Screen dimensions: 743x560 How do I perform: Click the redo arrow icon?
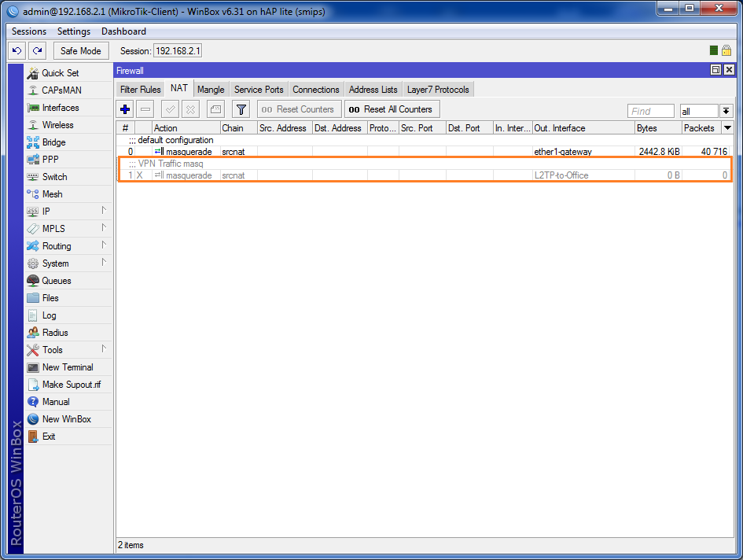pyautogui.click(x=38, y=51)
